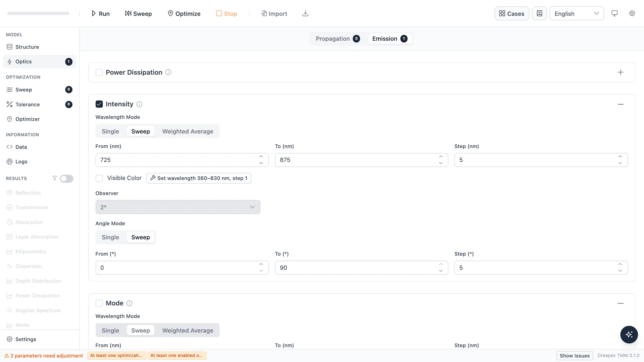Viewport: 644px width, 362px height.
Task: Uncheck the Intensity checkbox
Action: [99, 104]
